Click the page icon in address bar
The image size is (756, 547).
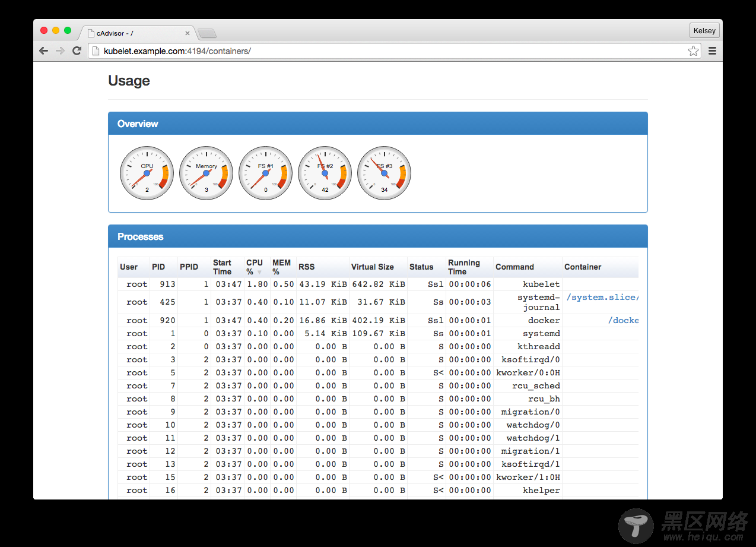point(96,51)
